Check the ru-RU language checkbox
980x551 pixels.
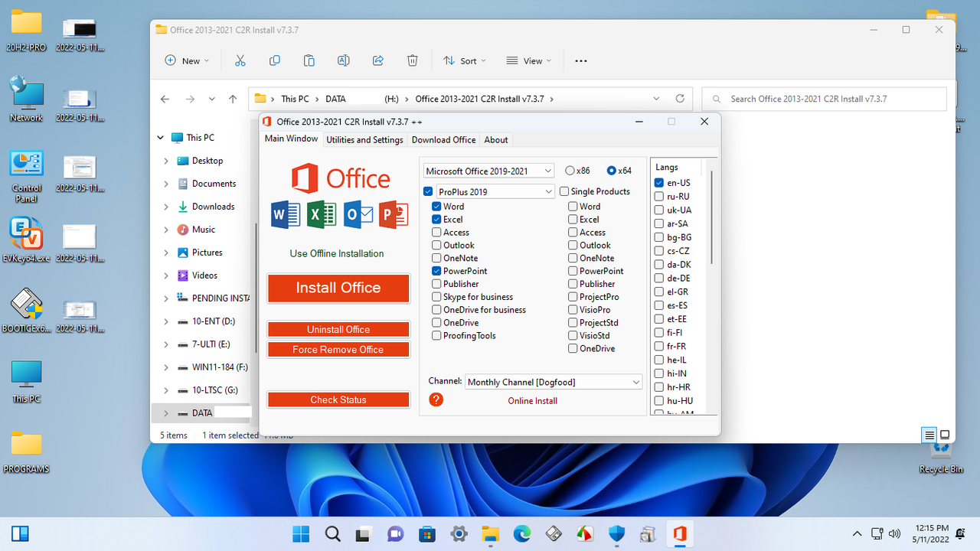click(x=659, y=197)
